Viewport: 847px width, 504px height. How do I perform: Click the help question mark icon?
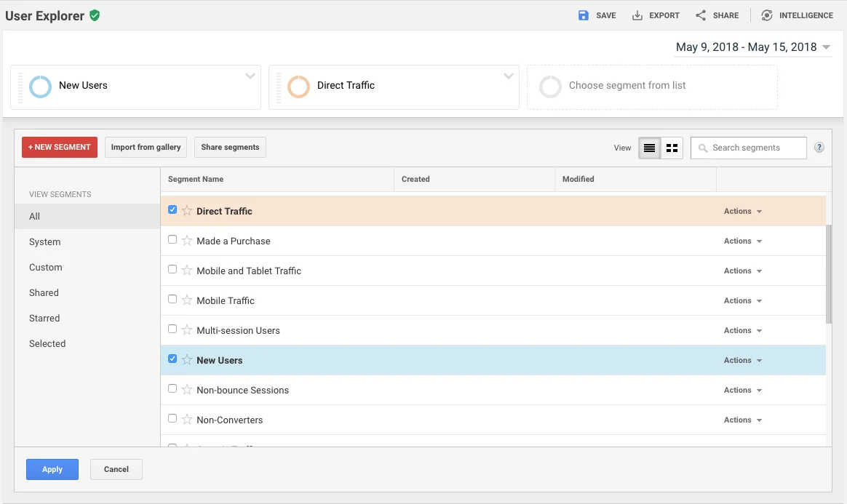tap(819, 148)
